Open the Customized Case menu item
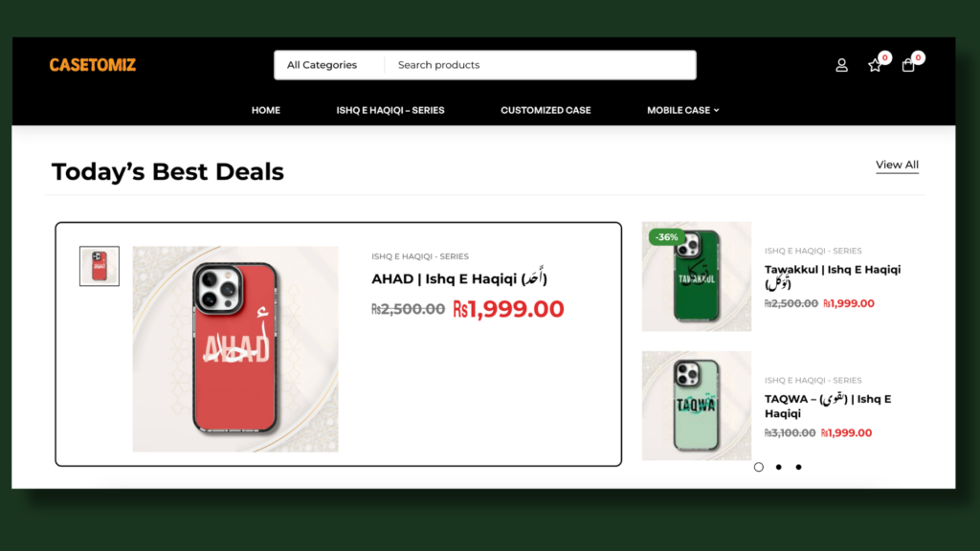The width and height of the screenshot is (980, 551). [x=546, y=111]
